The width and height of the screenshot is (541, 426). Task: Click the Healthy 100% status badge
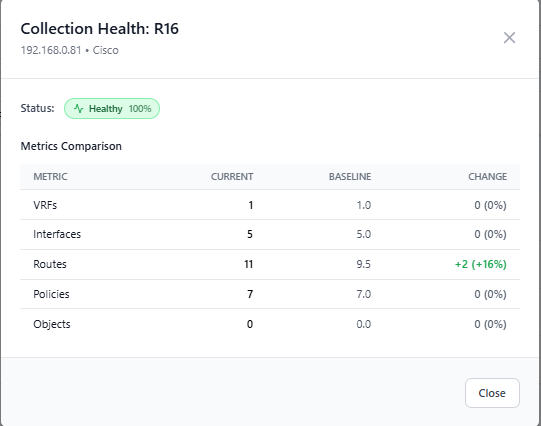112,109
